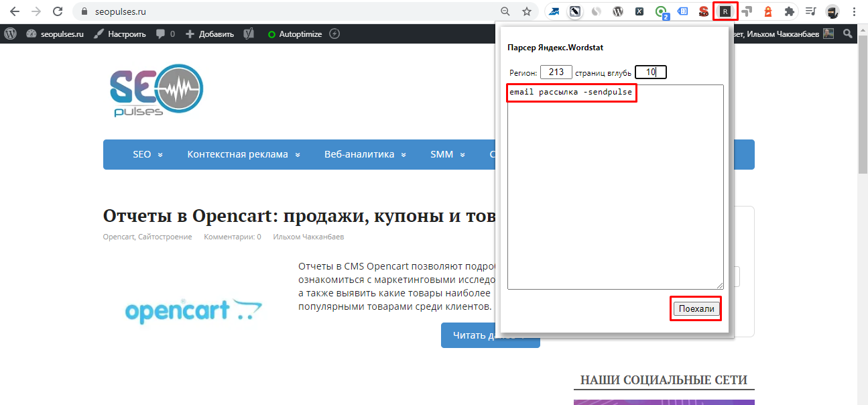The image size is (868, 405).
Task: Open the Autoptimize admin bar menu
Action: [295, 34]
